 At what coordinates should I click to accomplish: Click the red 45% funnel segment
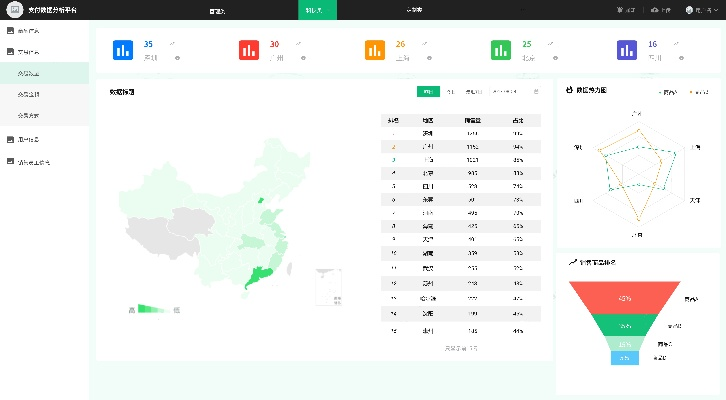(625, 297)
